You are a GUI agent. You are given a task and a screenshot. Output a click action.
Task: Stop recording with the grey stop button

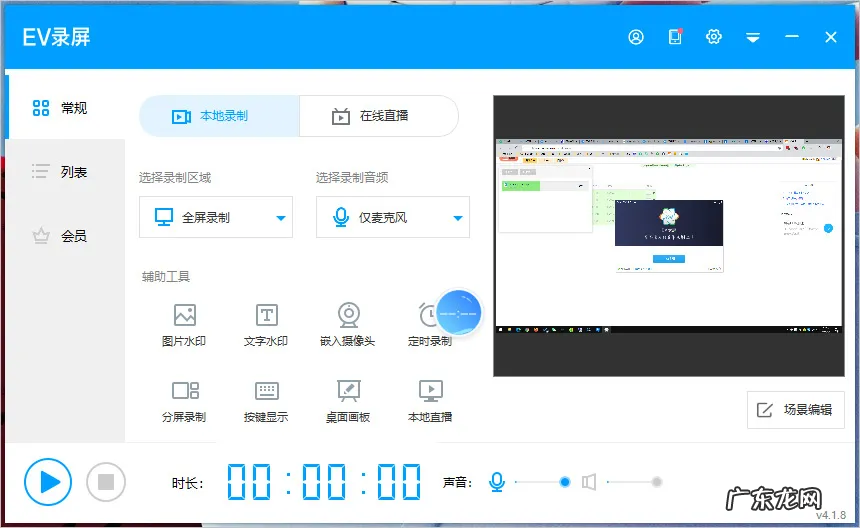[x=106, y=482]
